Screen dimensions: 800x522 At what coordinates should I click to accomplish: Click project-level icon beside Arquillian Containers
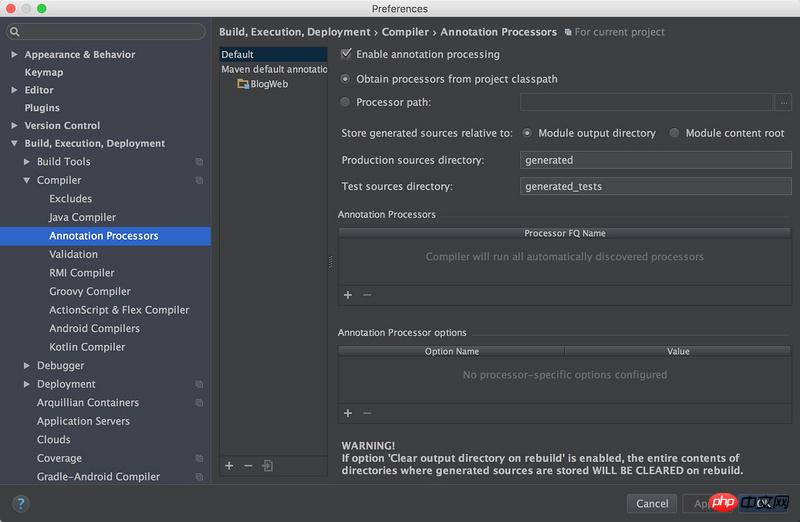(199, 403)
